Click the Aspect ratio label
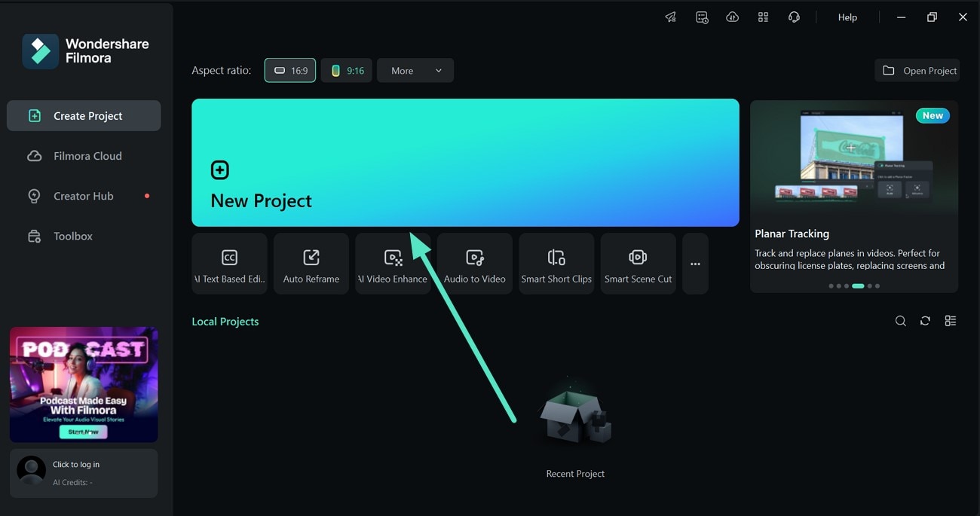The height and width of the screenshot is (516, 980). (x=222, y=70)
